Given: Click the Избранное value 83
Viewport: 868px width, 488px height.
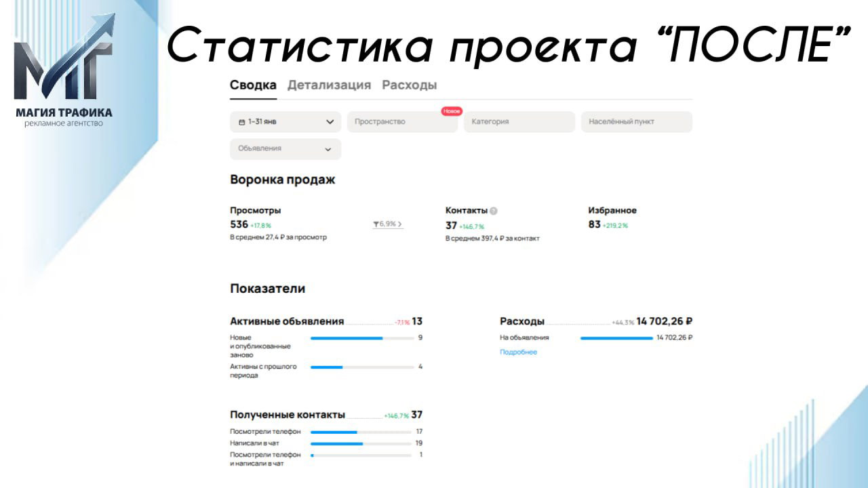Looking at the screenshot, I should [x=594, y=224].
